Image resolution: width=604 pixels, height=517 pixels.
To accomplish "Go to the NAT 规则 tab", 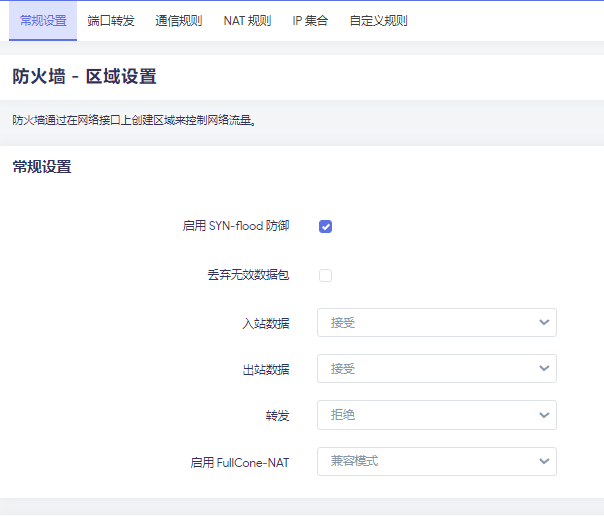I will tap(247, 21).
